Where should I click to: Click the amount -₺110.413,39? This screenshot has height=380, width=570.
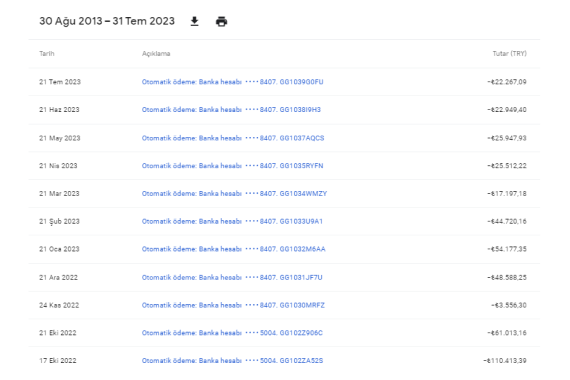pos(505,360)
